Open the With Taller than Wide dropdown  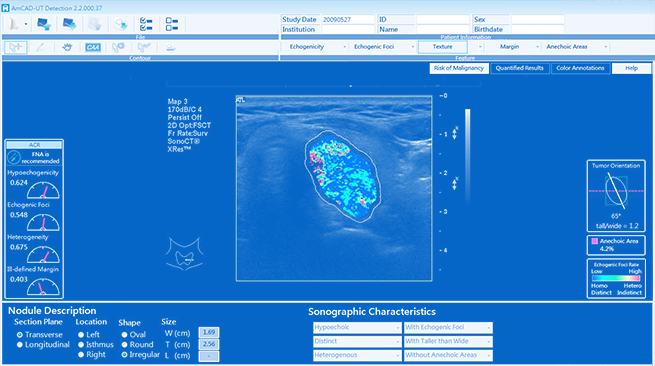(x=448, y=341)
